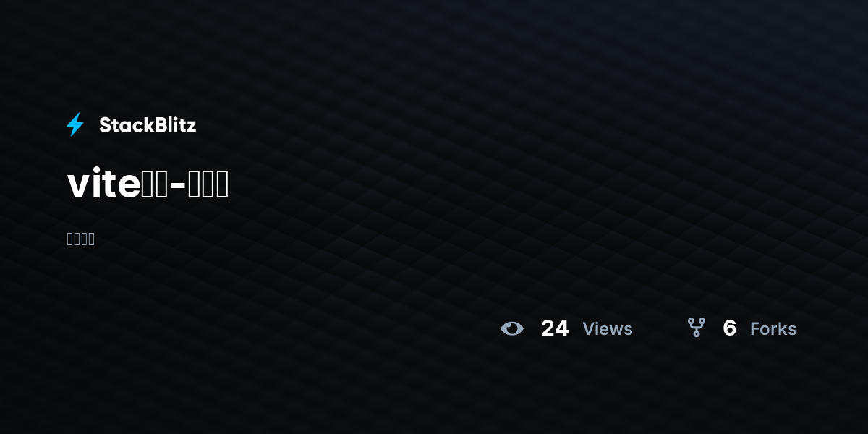Click the eye icon beside 24
Image resolution: width=868 pixels, height=434 pixels.
pyautogui.click(x=512, y=328)
